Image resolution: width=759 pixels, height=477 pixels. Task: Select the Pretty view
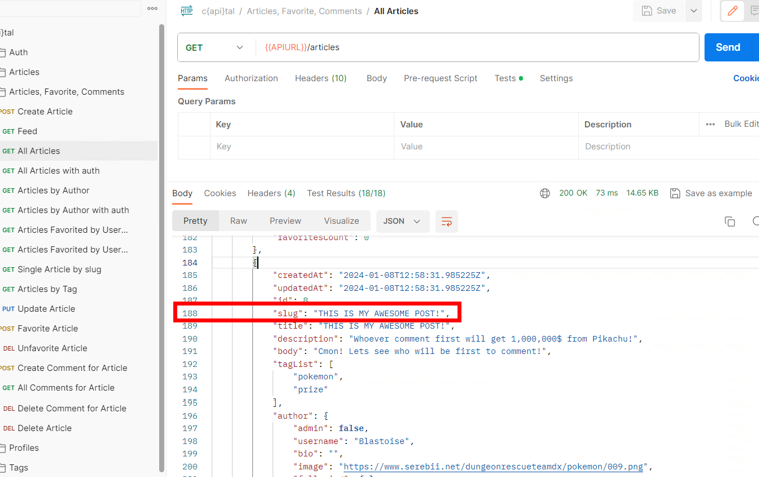tap(195, 221)
